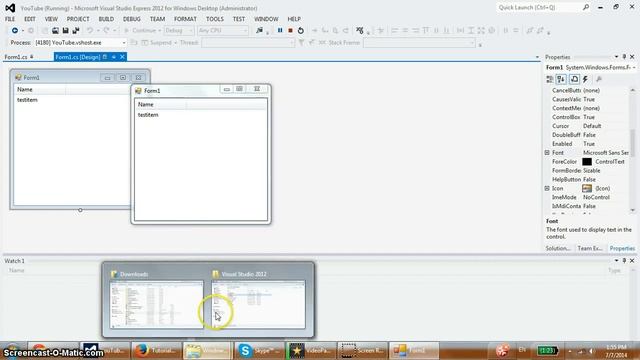Expand the Font property node
The image size is (640, 360).
point(547,153)
